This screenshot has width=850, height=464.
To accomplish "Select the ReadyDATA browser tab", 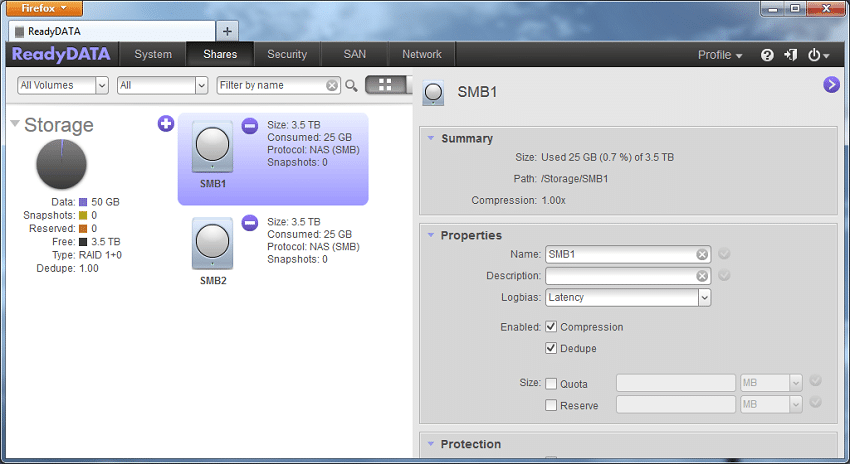I will coord(112,31).
